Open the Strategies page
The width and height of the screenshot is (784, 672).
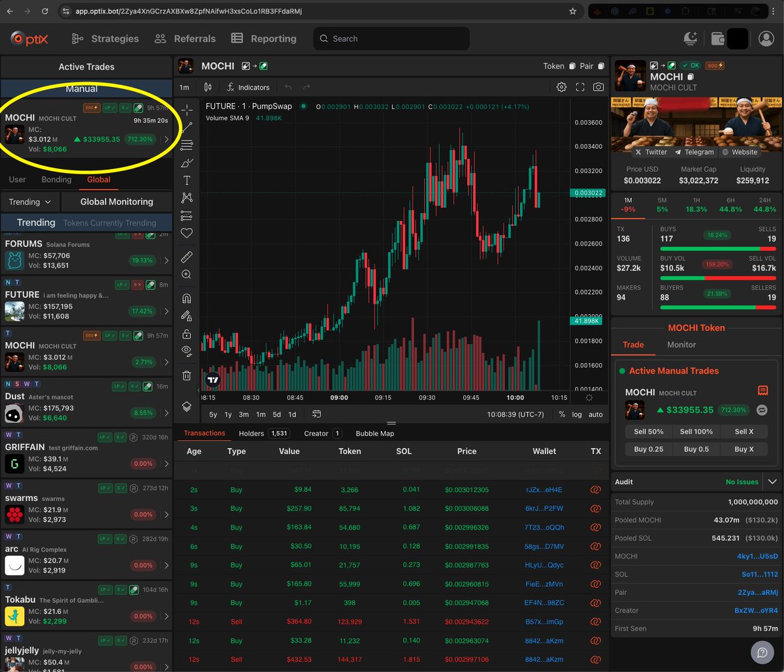tap(105, 39)
